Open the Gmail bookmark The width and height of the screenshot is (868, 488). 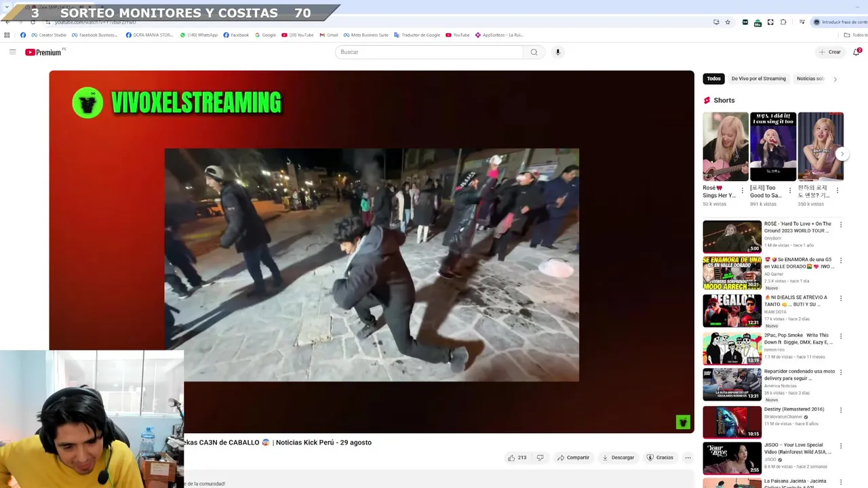[x=328, y=35]
